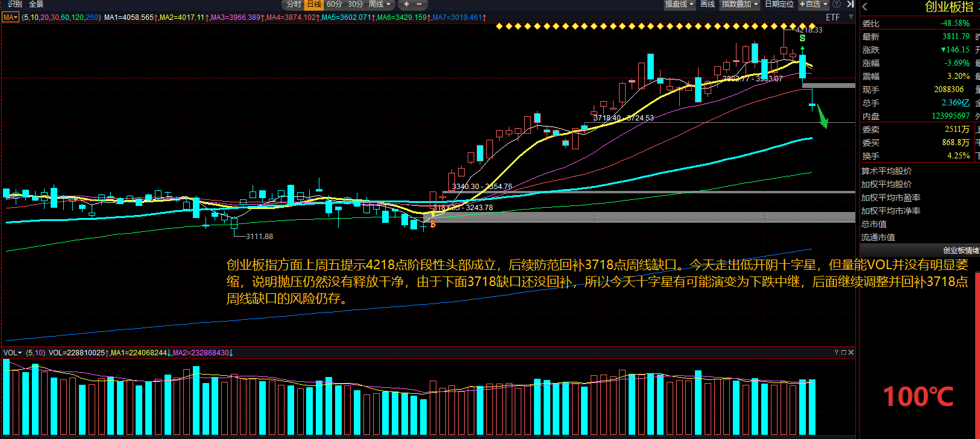Click the MA3=3966.389 readout
This screenshot has height=439, width=980.
click(x=237, y=17)
